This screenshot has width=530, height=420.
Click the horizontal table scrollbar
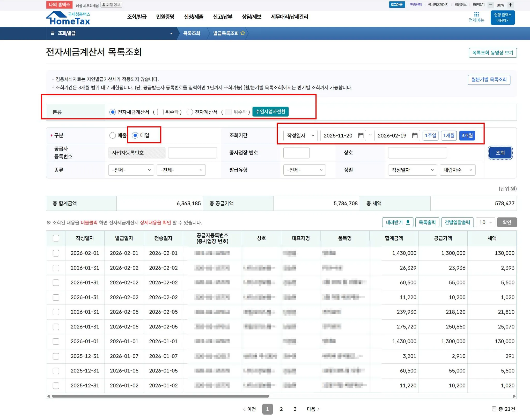pyautogui.click(x=160, y=396)
